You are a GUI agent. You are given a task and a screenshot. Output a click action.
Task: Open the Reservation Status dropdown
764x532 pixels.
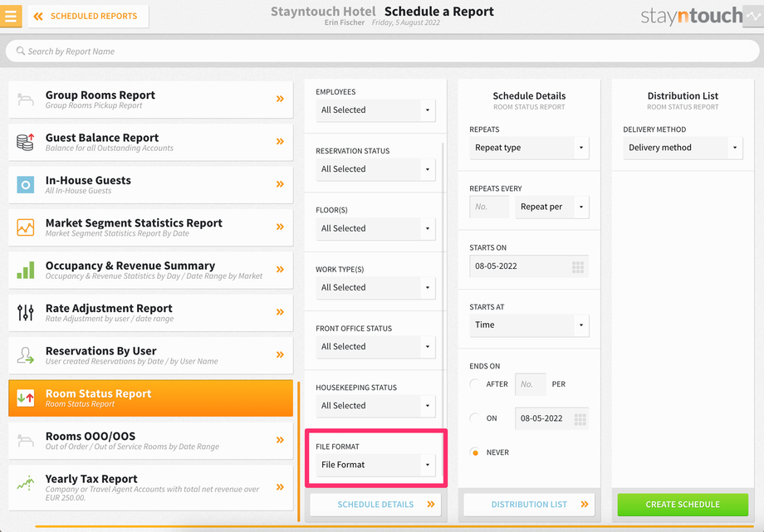[375, 169]
